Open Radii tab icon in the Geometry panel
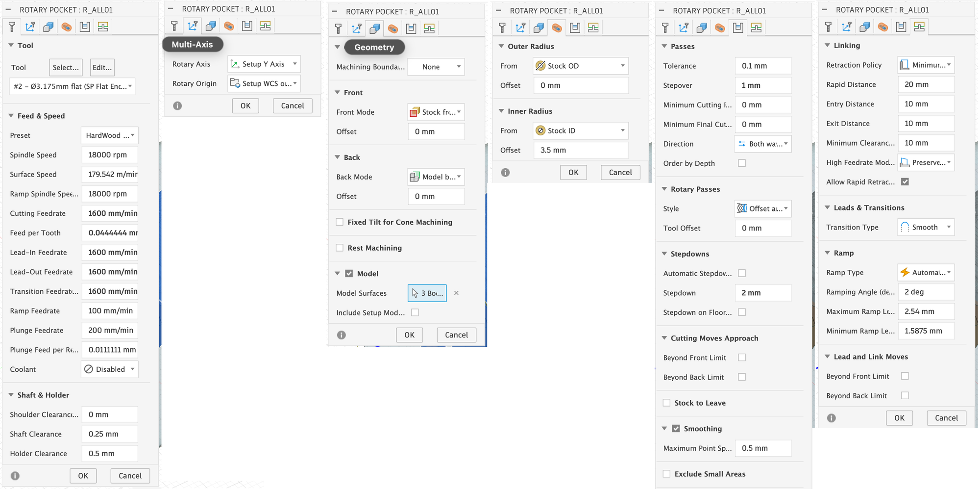Image resolution: width=980 pixels, height=489 pixels. click(393, 29)
